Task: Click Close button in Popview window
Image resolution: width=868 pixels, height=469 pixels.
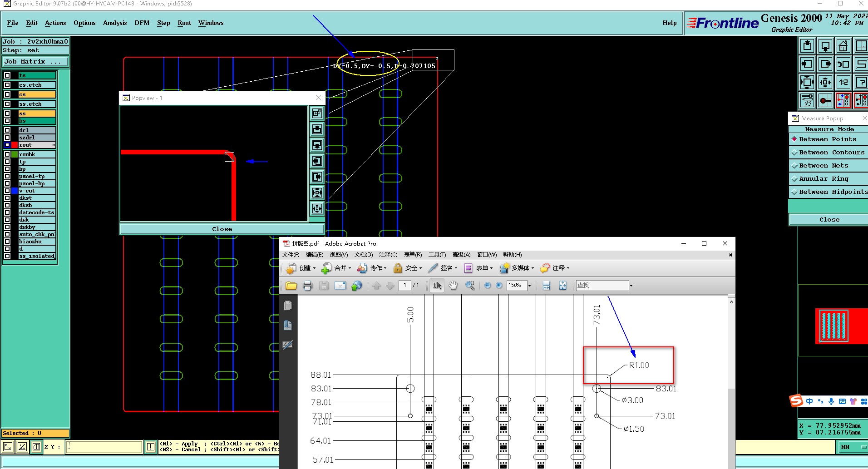Action: [222, 229]
